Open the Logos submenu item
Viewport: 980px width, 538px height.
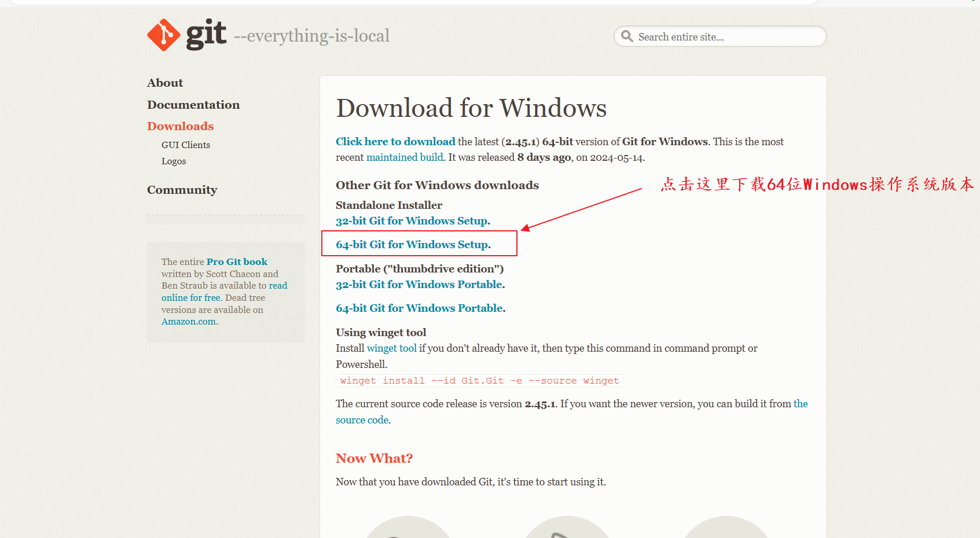(174, 161)
